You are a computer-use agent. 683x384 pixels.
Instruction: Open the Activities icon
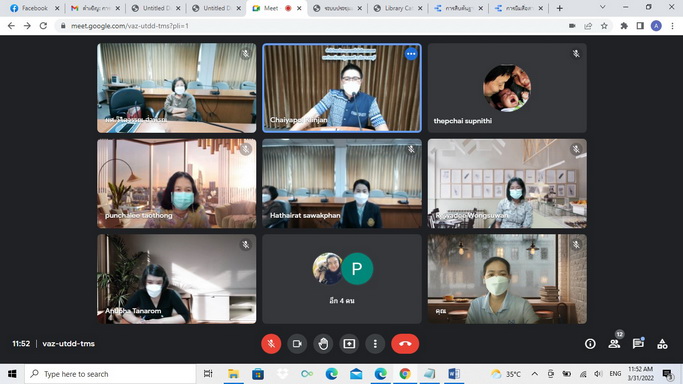click(x=662, y=344)
